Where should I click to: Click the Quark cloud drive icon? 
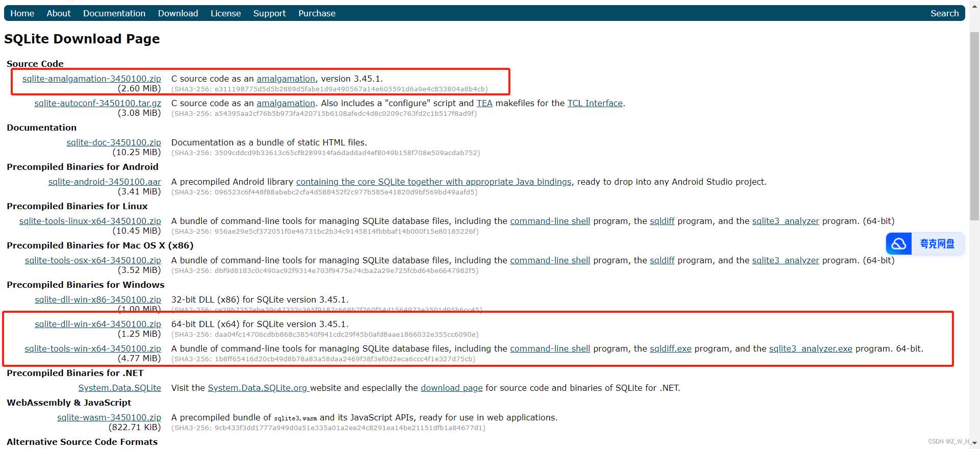pos(899,244)
